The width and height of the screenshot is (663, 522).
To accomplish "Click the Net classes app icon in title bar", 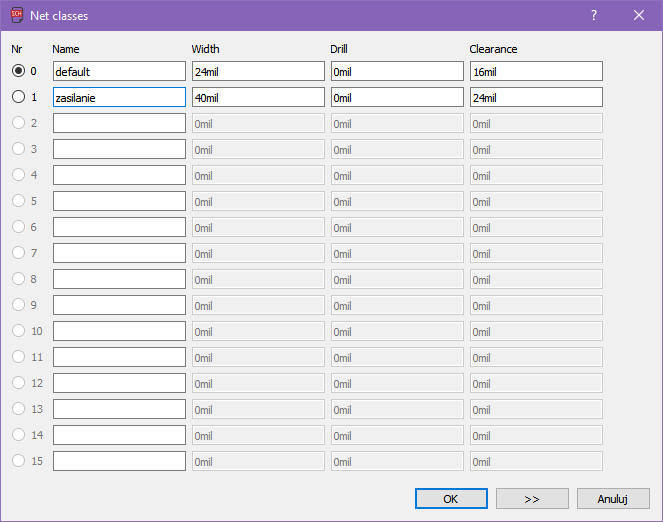I will (x=15, y=15).
